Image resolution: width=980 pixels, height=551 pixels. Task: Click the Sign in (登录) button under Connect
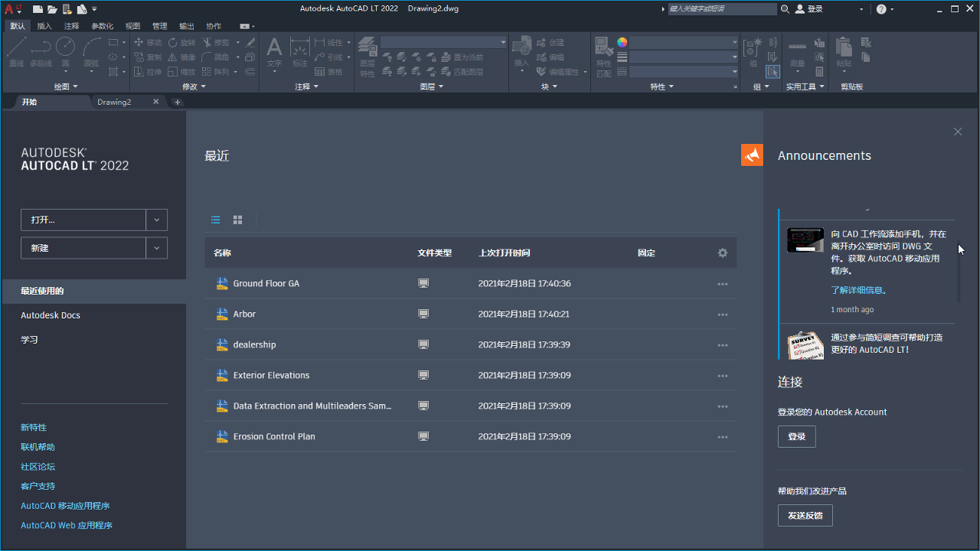(797, 436)
